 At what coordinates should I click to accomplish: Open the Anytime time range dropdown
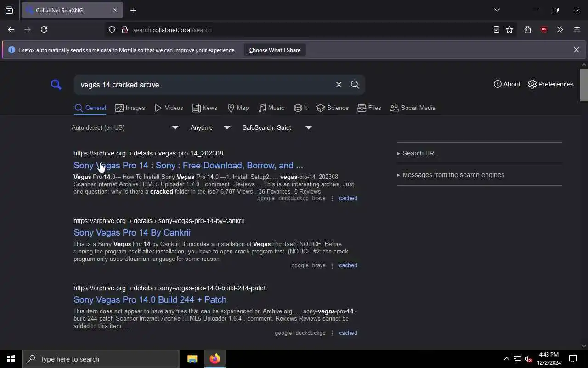coord(210,127)
